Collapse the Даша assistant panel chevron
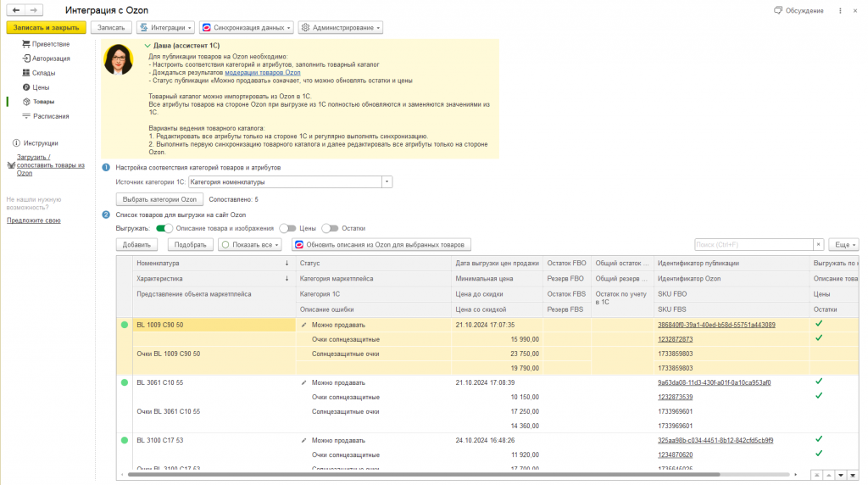The height and width of the screenshot is (485, 868). pyautogui.click(x=147, y=46)
